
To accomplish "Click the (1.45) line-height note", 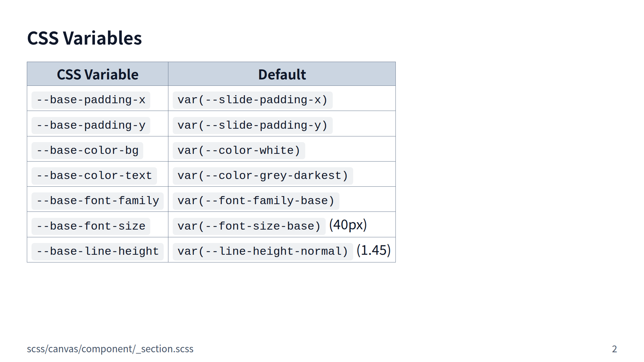I will tap(374, 250).
